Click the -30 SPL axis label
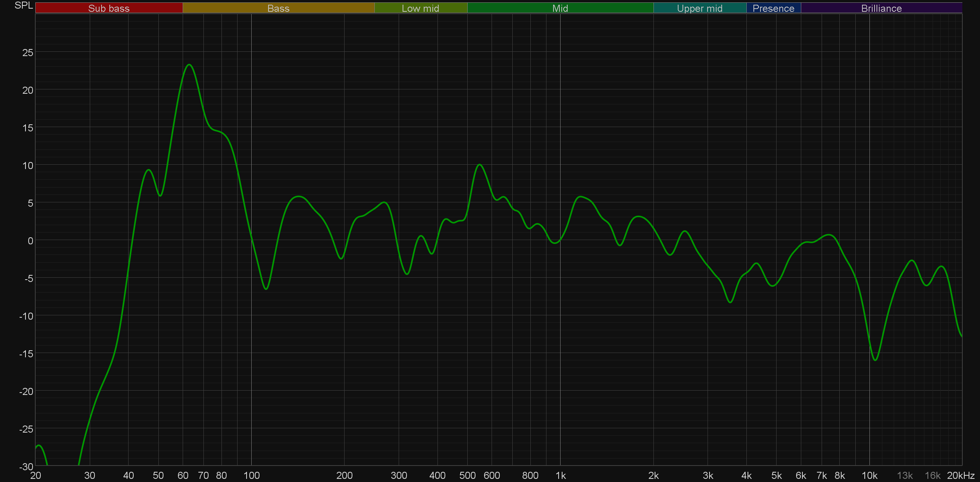980x482 pixels. click(x=26, y=467)
